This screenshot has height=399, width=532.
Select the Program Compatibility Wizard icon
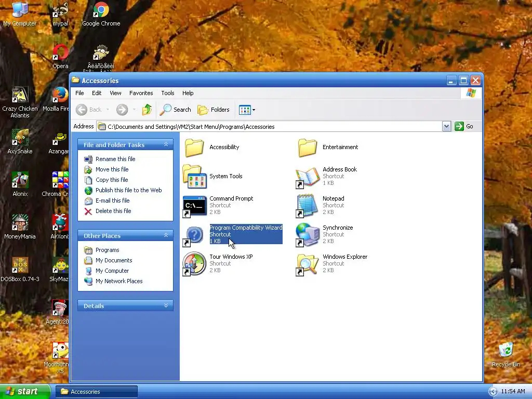tap(194, 235)
